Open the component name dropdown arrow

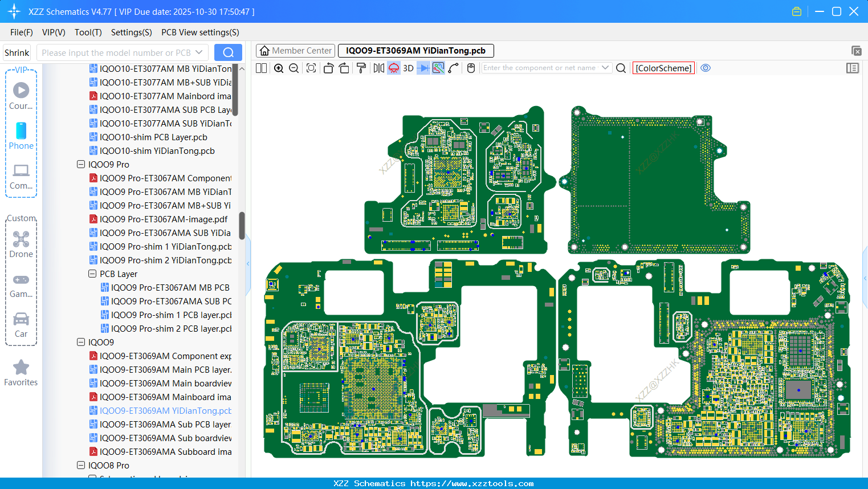point(605,68)
